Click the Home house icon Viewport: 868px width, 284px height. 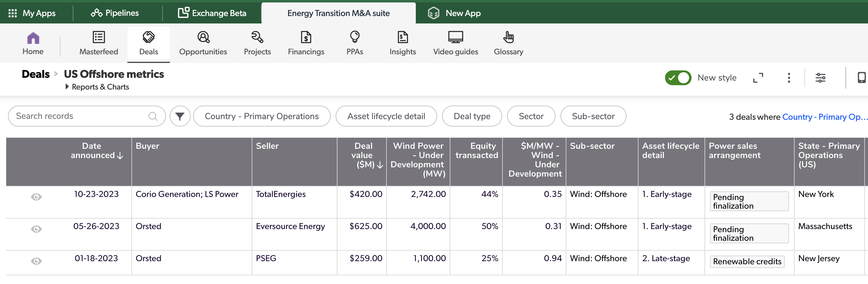pyautogui.click(x=33, y=38)
